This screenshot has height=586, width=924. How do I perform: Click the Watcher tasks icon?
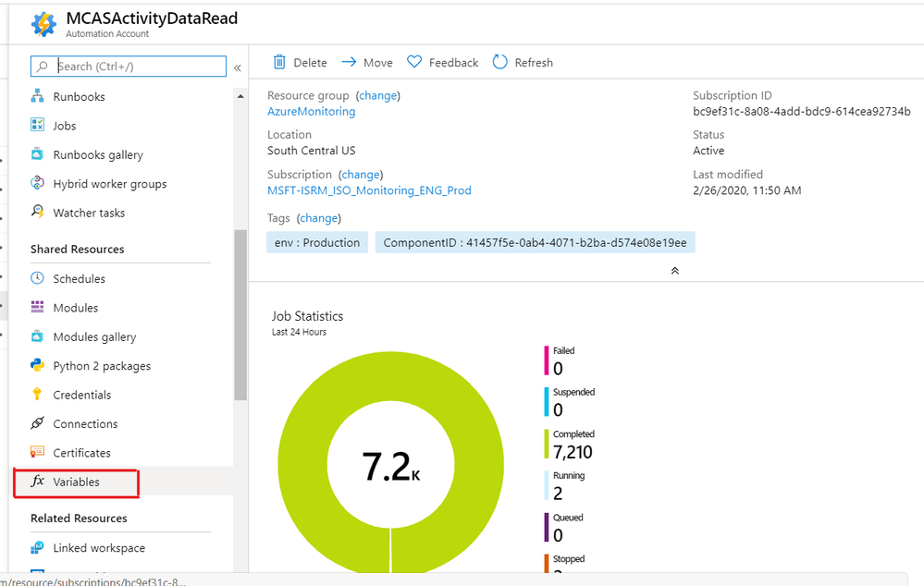click(37, 212)
